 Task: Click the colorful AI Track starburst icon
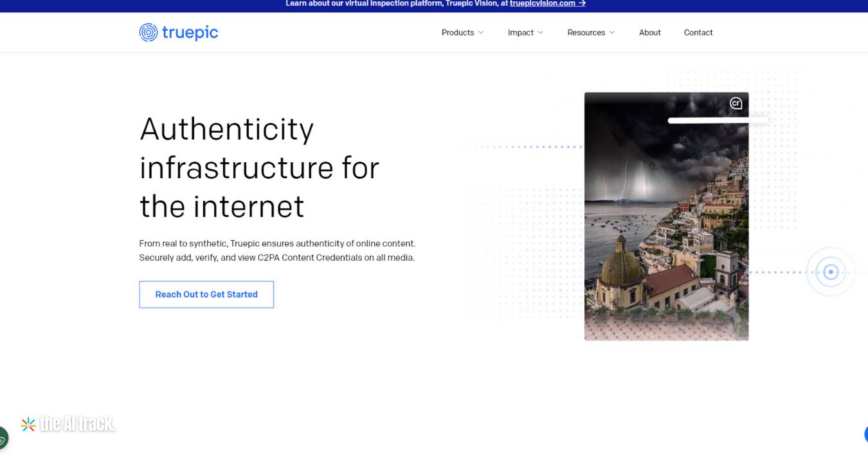coord(28,423)
